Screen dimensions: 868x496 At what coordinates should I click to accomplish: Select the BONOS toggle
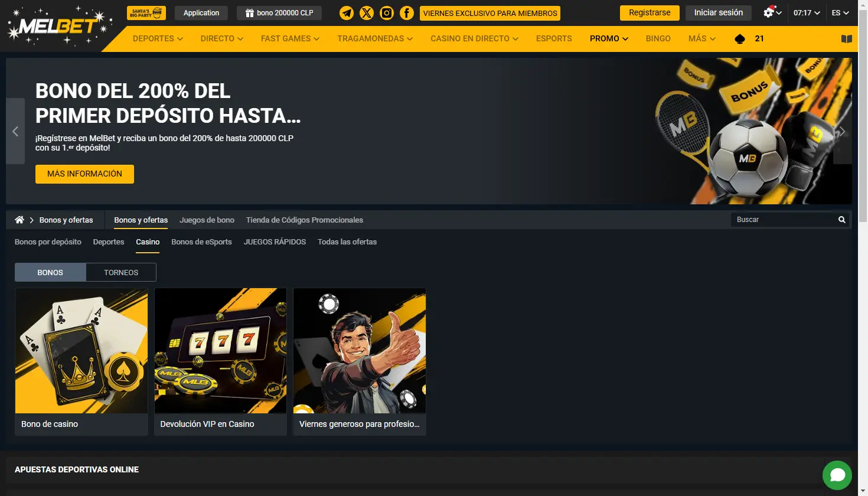(x=50, y=272)
